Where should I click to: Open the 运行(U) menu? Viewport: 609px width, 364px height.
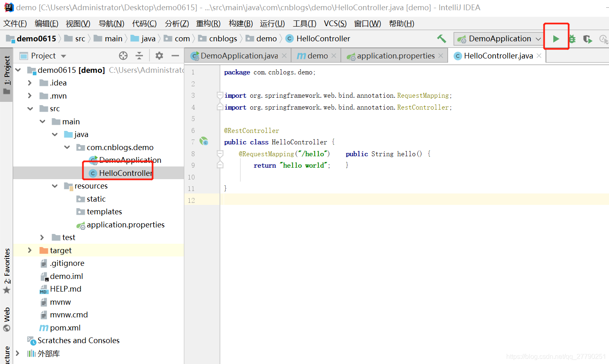coord(272,24)
